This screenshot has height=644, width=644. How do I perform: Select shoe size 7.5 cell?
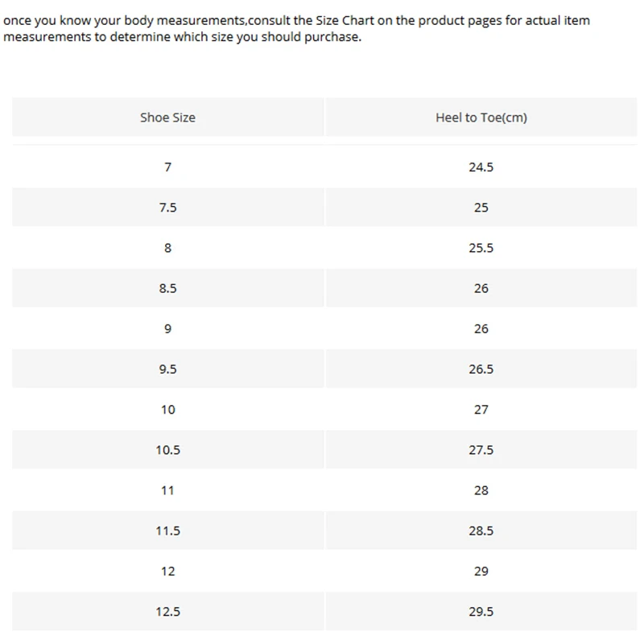tap(168, 208)
